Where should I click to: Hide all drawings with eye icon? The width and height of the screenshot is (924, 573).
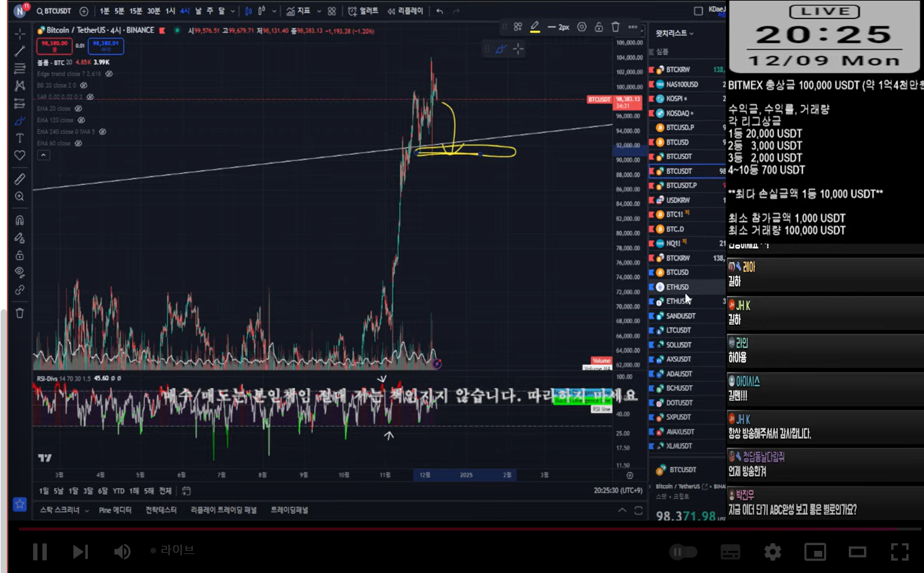pos(20,273)
